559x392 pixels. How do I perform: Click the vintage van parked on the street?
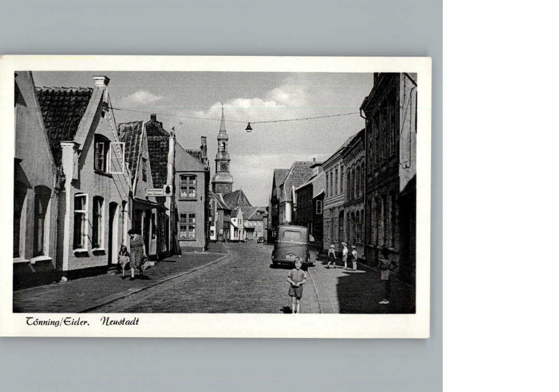tap(291, 245)
